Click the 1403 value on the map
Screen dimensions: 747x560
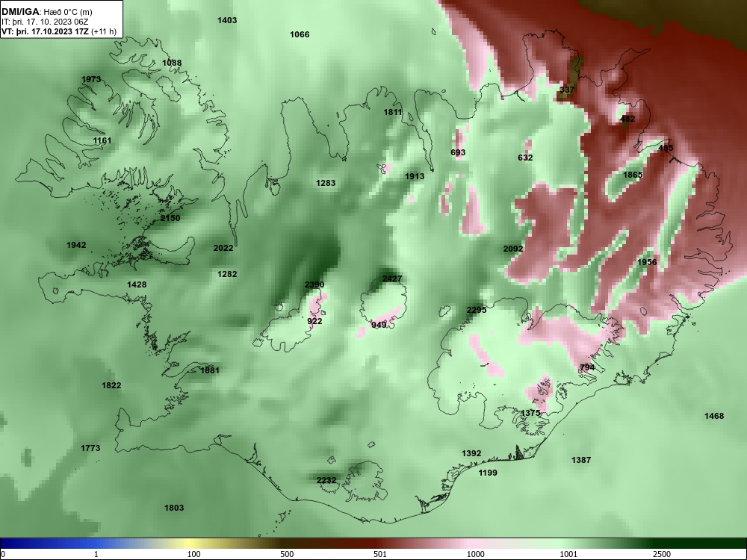[x=227, y=20]
